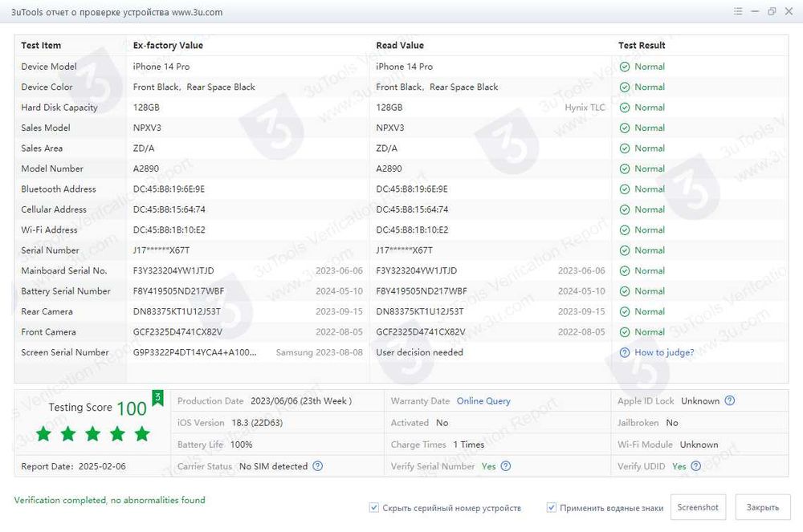803x532 pixels.
Task: Maximize the 3uTools report window
Action: click(x=772, y=11)
